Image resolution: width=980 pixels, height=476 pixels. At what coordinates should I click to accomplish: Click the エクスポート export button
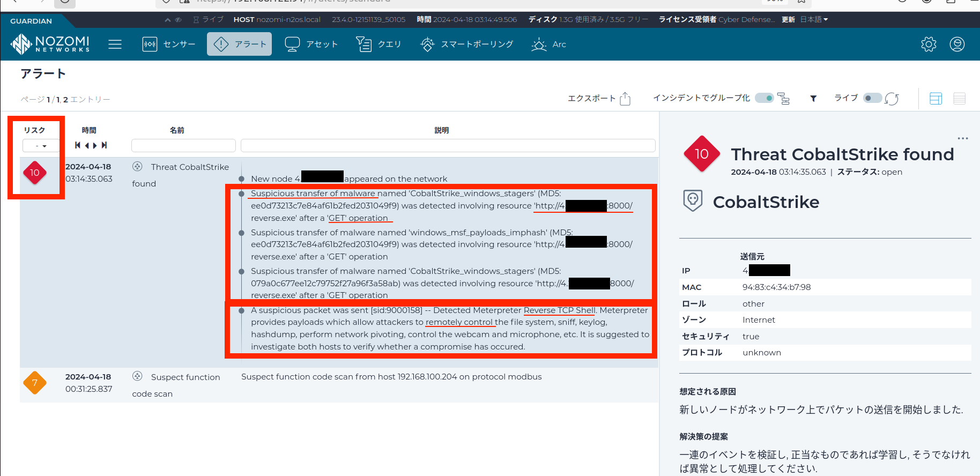599,99
